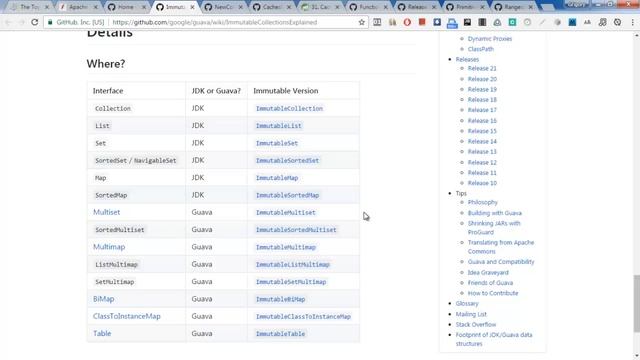The height and width of the screenshot is (360, 640).
Task: Open the ImmutableMap link
Action: pos(277,178)
